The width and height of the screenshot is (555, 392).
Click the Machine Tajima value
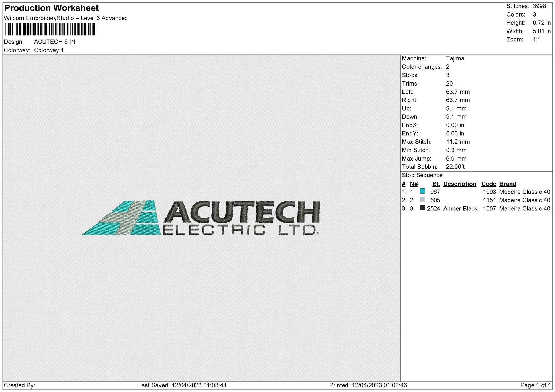(455, 58)
